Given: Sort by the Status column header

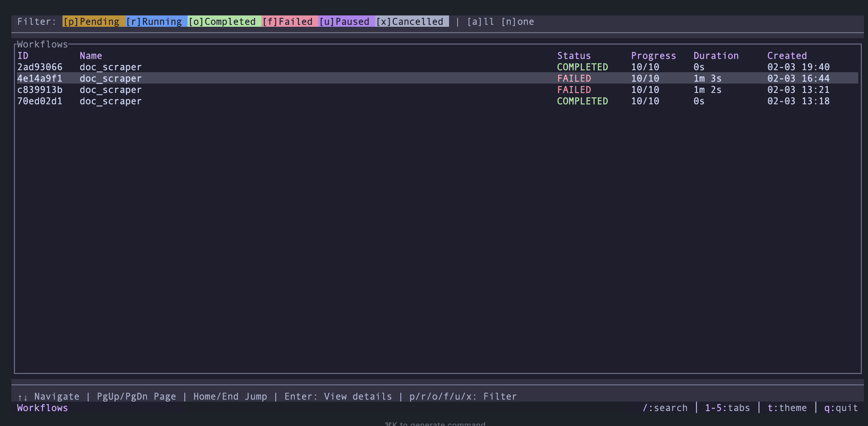Looking at the screenshot, I should pyautogui.click(x=574, y=56).
